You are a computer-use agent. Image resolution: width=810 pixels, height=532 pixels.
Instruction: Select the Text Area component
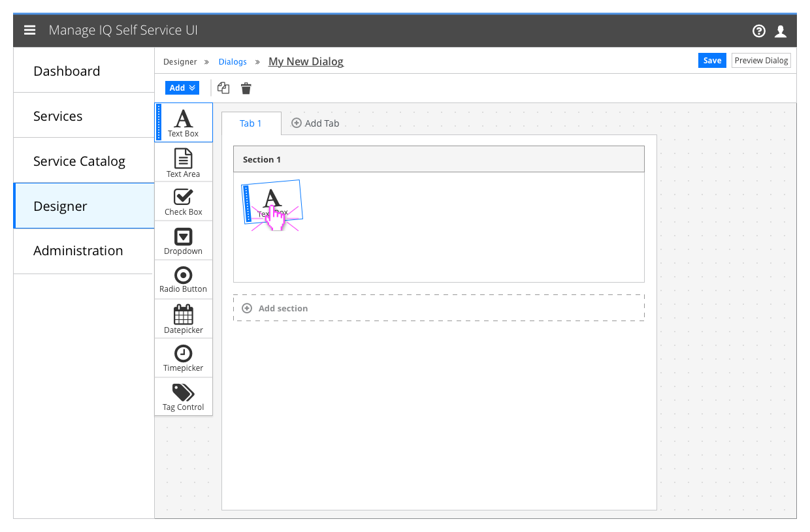[184, 163]
